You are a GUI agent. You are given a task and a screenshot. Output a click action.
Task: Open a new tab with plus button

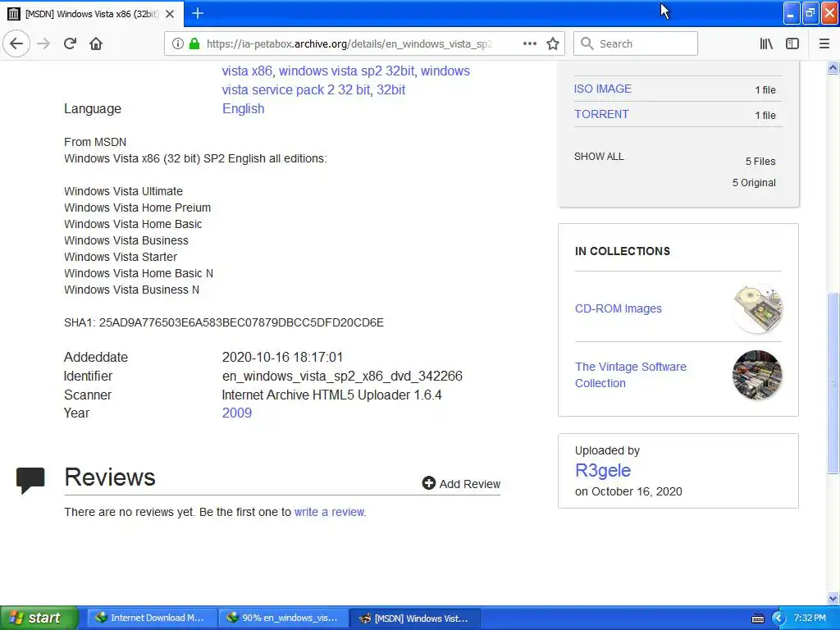pos(198,13)
